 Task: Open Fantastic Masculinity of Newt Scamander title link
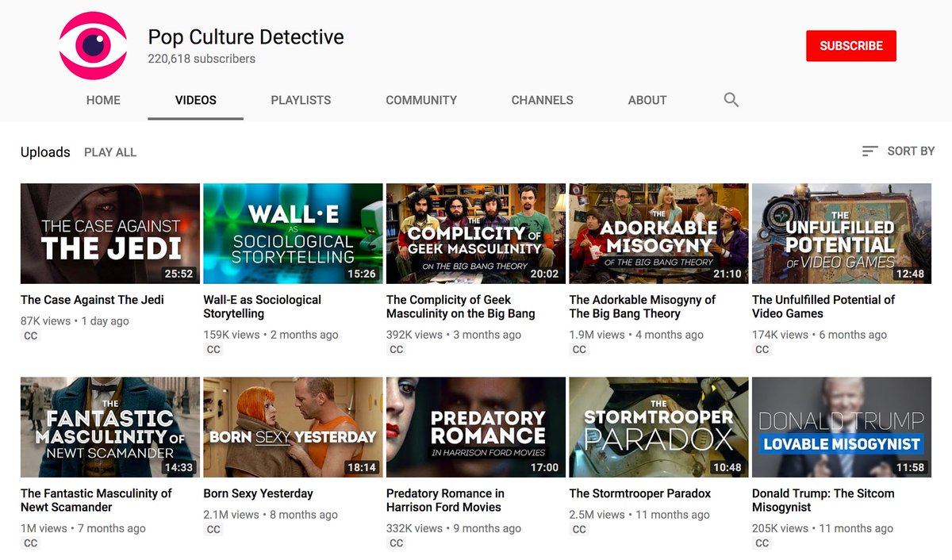(96, 500)
